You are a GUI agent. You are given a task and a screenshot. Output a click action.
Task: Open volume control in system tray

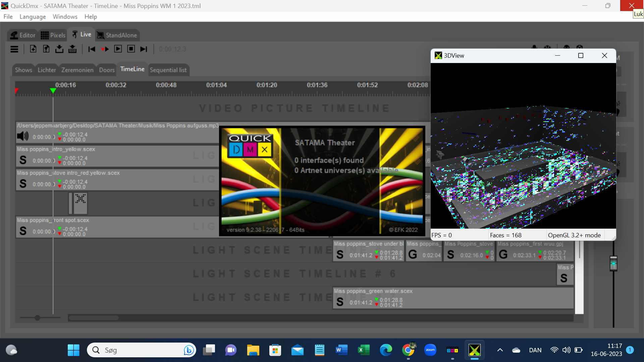[x=566, y=350]
